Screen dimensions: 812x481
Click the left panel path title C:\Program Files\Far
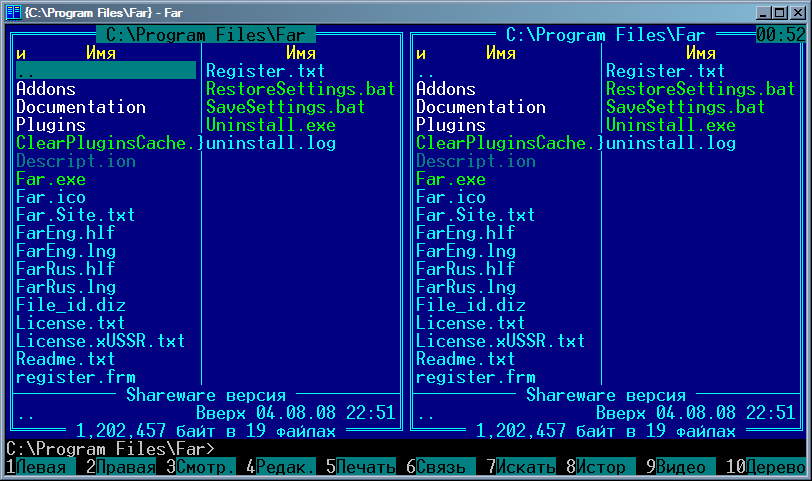click(x=206, y=35)
